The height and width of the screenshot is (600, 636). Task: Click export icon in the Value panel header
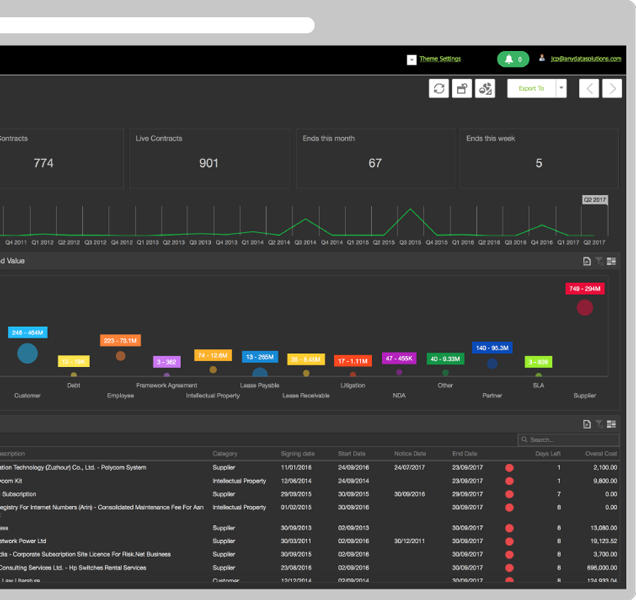(x=587, y=261)
